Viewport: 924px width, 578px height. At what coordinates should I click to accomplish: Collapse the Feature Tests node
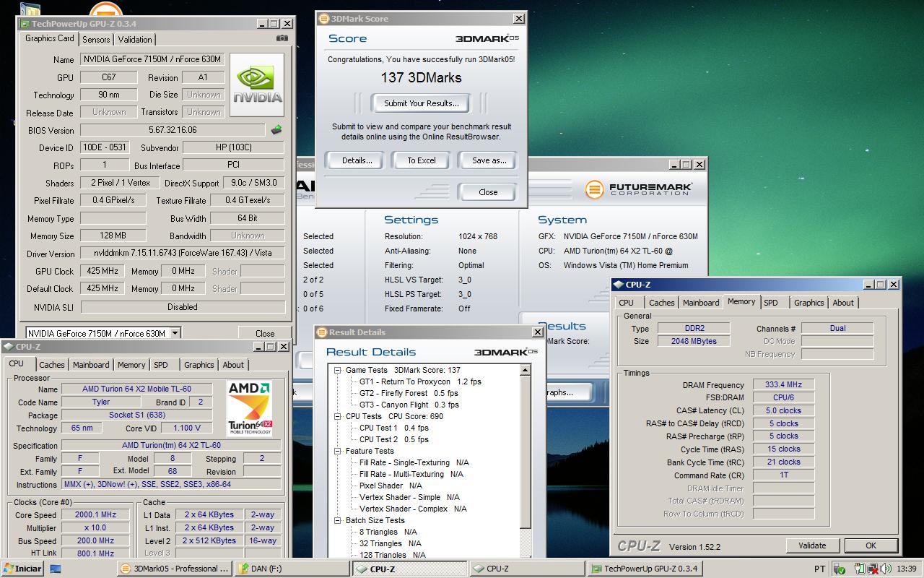[x=337, y=451]
